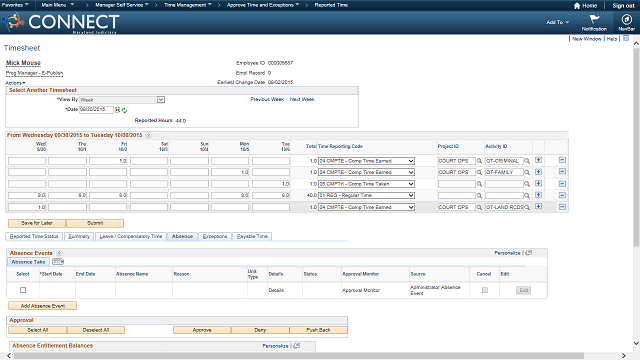Open Time Reporting Code dropdown for Comp Time Taken
The height and width of the screenshot is (360, 640).
(x=411, y=184)
